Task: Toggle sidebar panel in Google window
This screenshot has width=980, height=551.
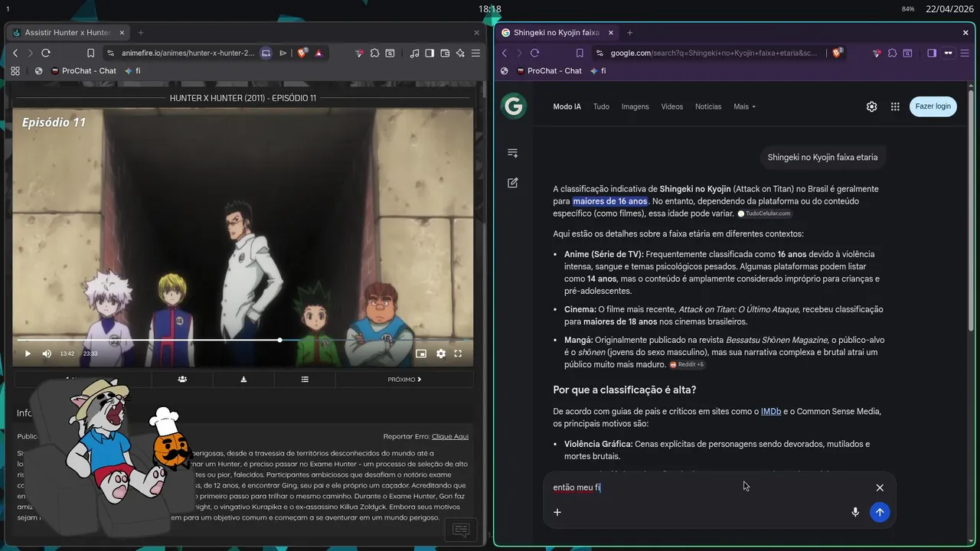Action: (932, 53)
